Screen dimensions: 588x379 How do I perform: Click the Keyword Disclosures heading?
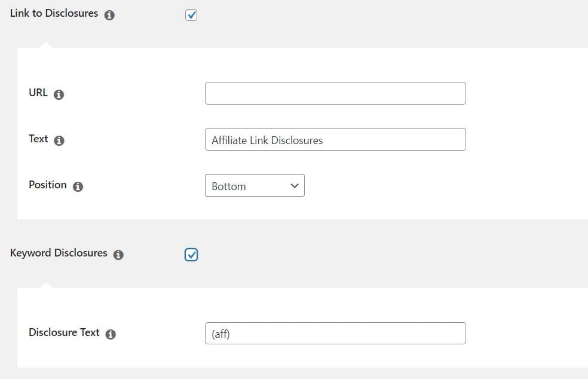[57, 252]
